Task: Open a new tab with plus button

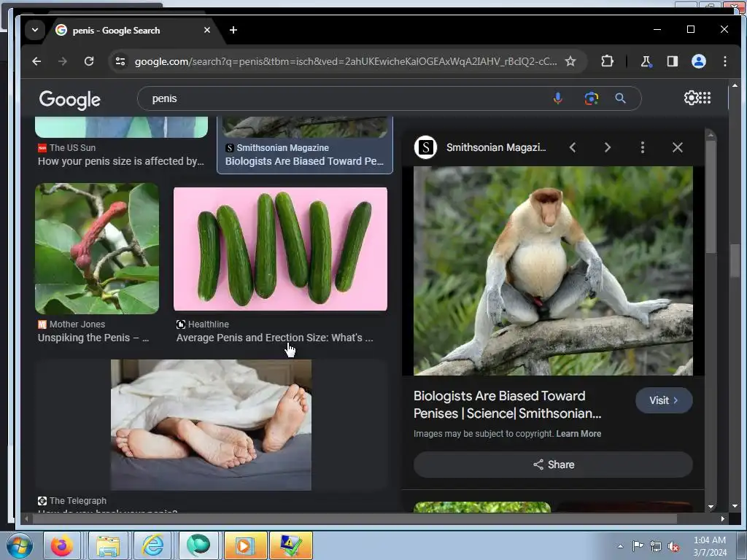Action: [233, 30]
